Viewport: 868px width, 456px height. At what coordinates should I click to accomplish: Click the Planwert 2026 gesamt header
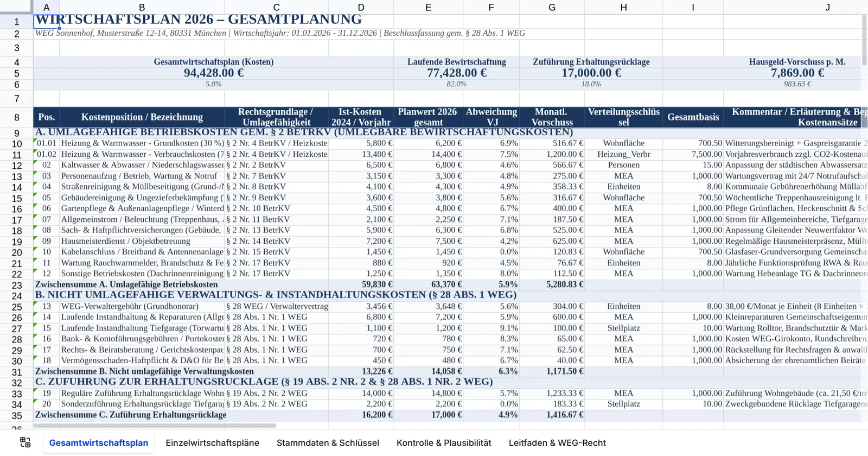[428, 117]
